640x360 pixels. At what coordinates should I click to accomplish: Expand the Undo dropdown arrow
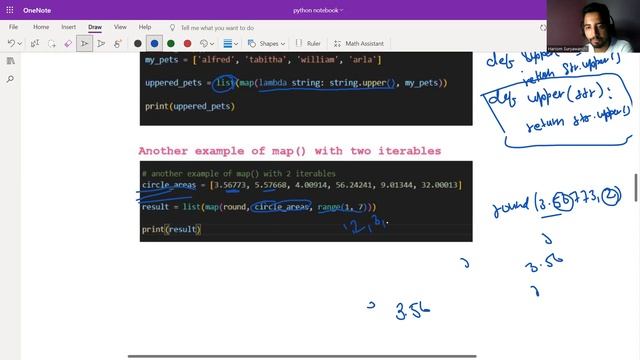20,44
